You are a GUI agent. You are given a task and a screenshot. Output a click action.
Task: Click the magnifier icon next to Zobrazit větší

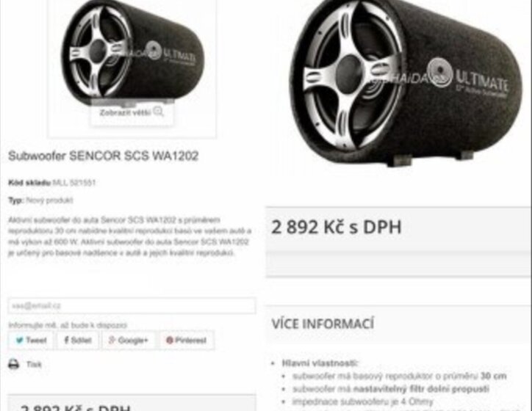tap(159, 112)
